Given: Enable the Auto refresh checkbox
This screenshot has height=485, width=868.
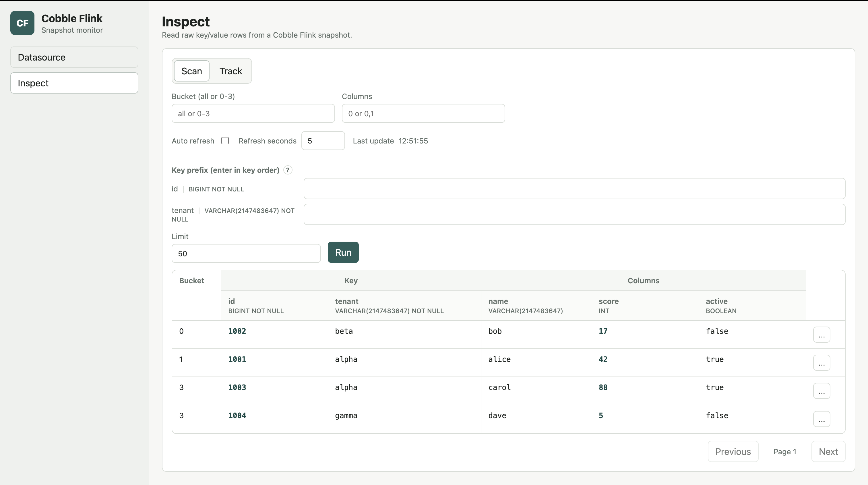Looking at the screenshot, I should point(225,141).
